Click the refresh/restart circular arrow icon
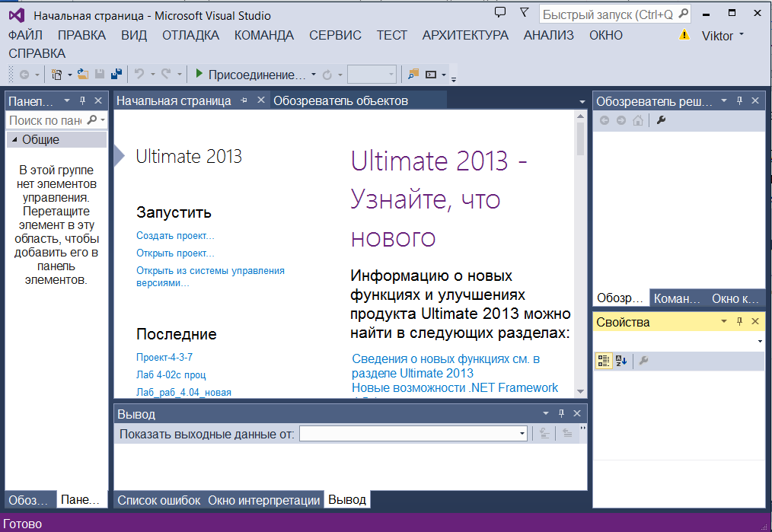The width and height of the screenshot is (772, 532). pos(327,75)
